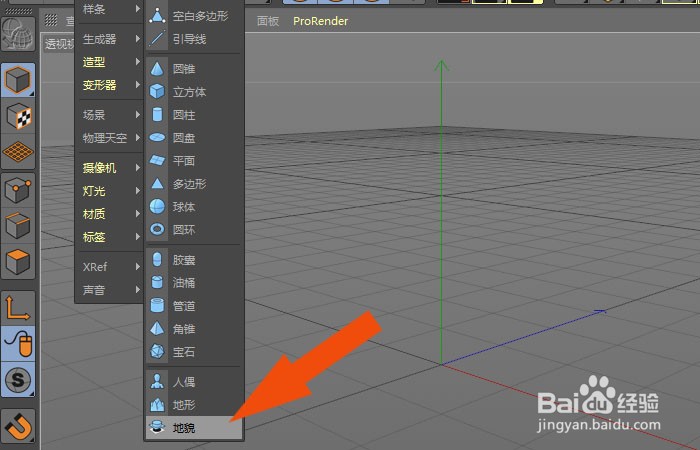Select the Model mode cube icon
Screen dimensions: 700x450
(18, 80)
